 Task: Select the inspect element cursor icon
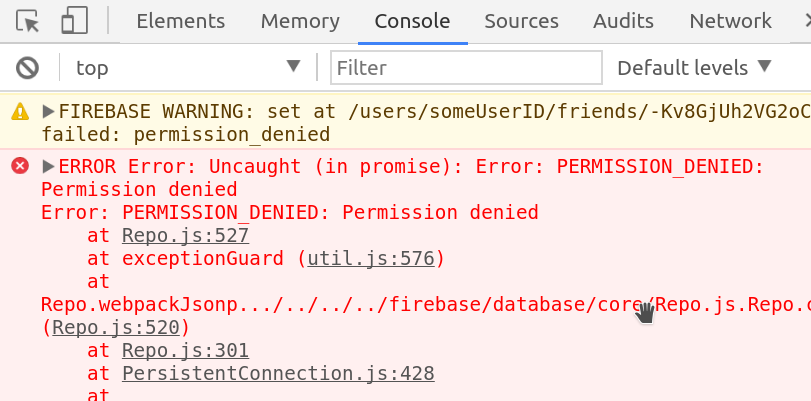coord(28,21)
